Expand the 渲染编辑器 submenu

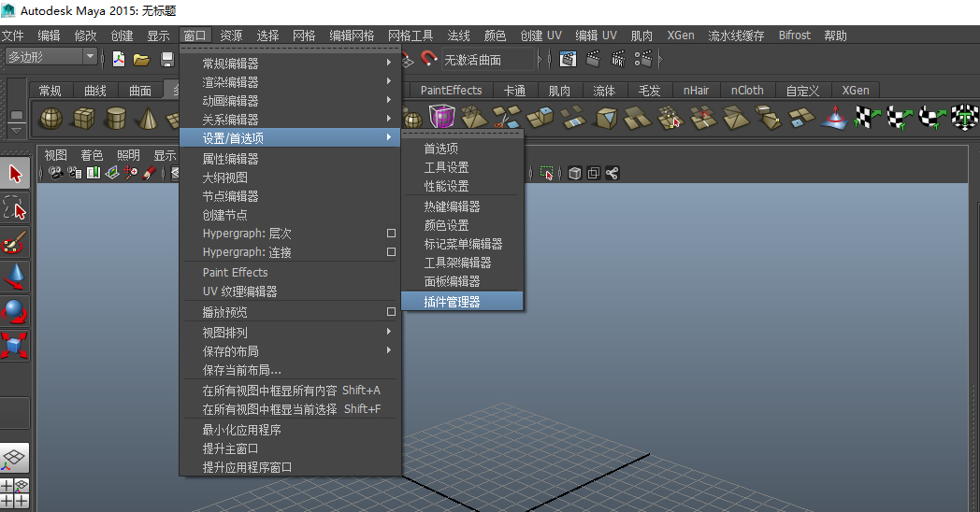click(x=290, y=82)
